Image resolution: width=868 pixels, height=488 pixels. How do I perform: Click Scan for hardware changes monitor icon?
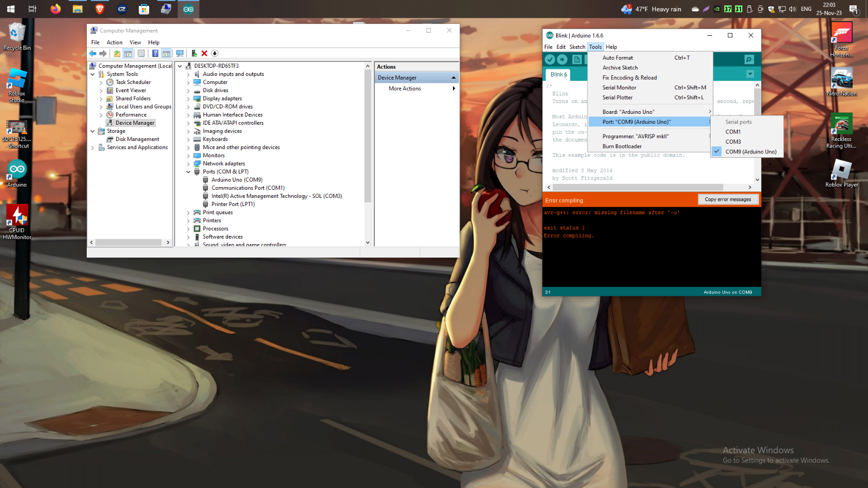[x=180, y=53]
